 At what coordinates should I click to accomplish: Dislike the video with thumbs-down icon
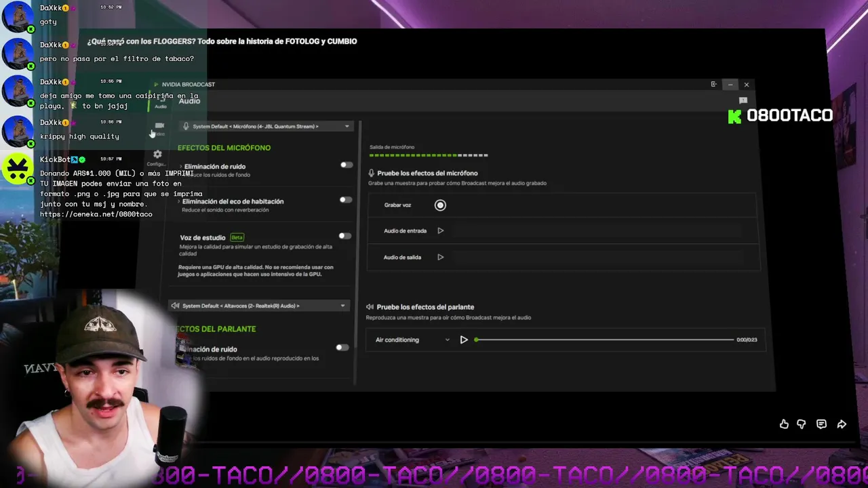(802, 424)
